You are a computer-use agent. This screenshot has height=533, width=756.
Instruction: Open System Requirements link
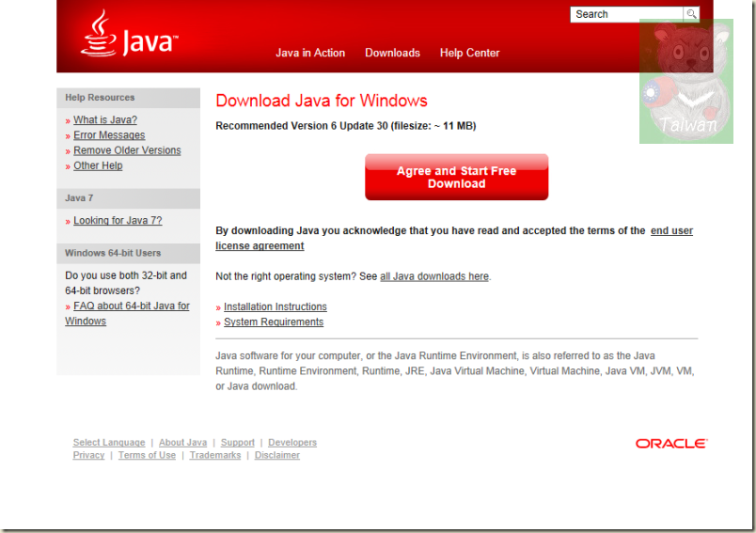click(274, 321)
